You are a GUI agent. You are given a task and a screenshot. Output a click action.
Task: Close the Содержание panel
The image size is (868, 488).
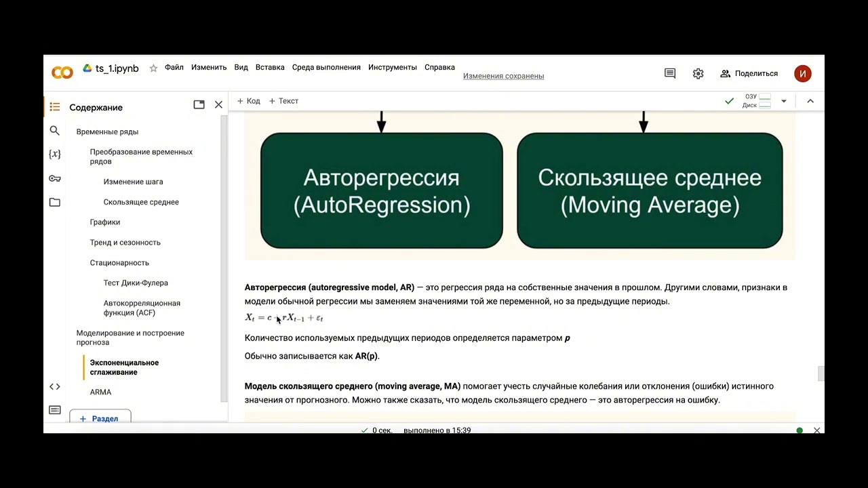point(218,104)
